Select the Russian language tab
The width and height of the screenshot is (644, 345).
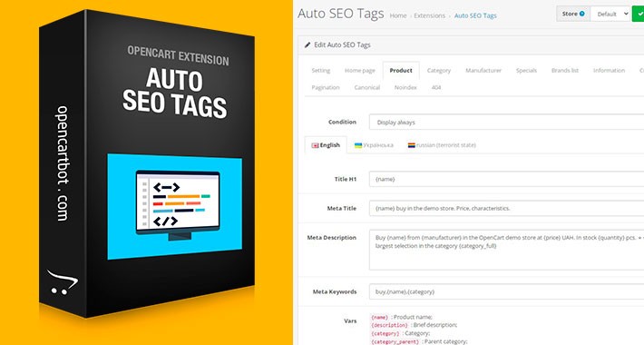point(442,145)
